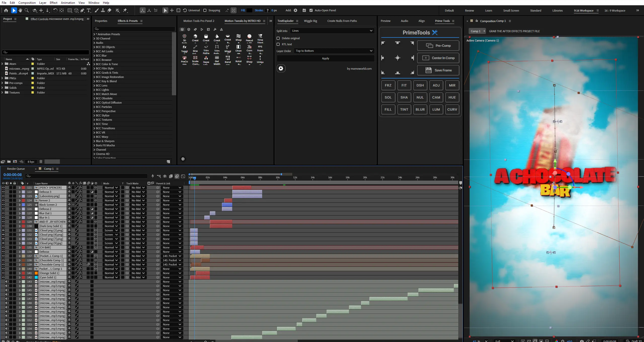Switch to the Wiggle Rig tab
The height and width of the screenshot is (342, 644).
pyautogui.click(x=310, y=21)
